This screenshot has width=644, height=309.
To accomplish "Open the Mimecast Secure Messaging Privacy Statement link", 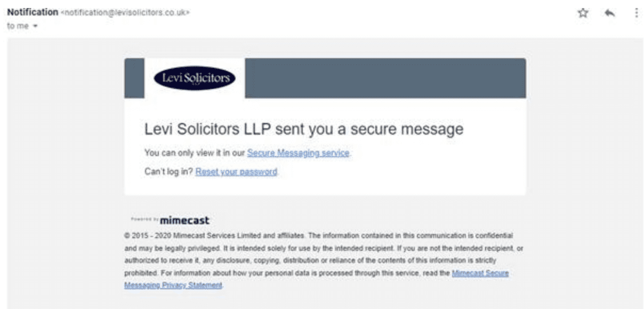I will tap(480, 273).
